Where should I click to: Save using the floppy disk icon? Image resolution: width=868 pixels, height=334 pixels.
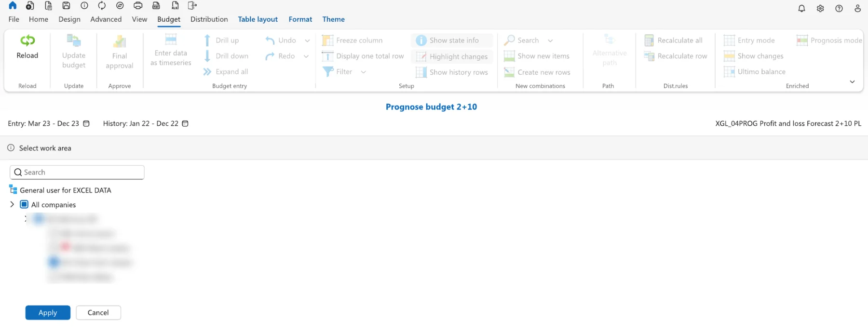pos(67,6)
